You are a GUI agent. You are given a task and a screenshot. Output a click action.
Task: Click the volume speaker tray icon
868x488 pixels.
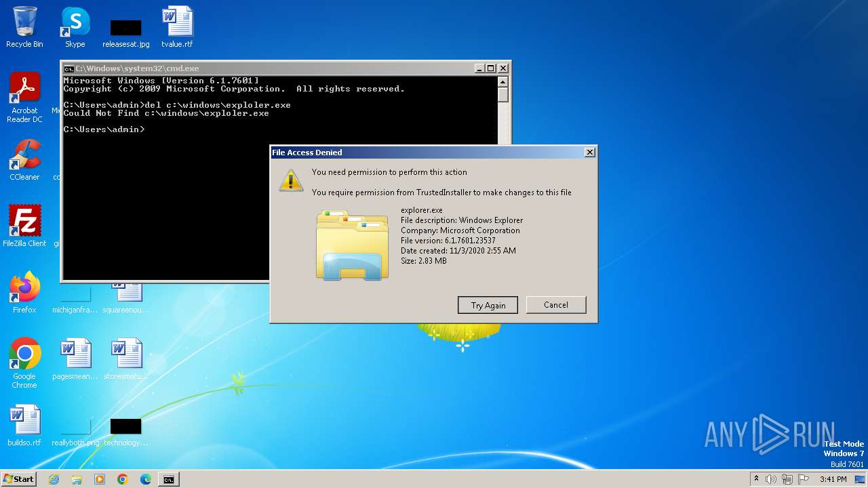pyautogui.click(x=771, y=479)
